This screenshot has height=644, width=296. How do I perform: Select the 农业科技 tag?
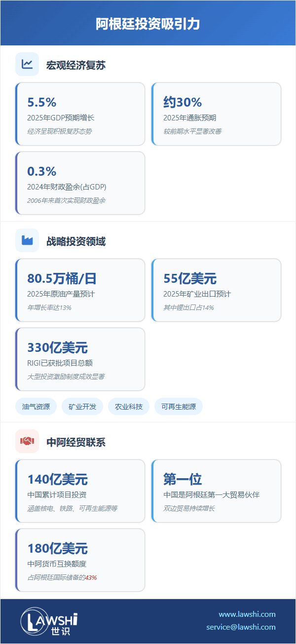click(129, 407)
